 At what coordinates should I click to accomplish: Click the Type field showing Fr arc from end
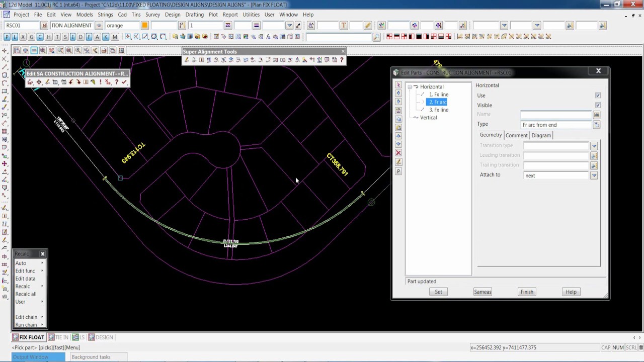(556, 125)
